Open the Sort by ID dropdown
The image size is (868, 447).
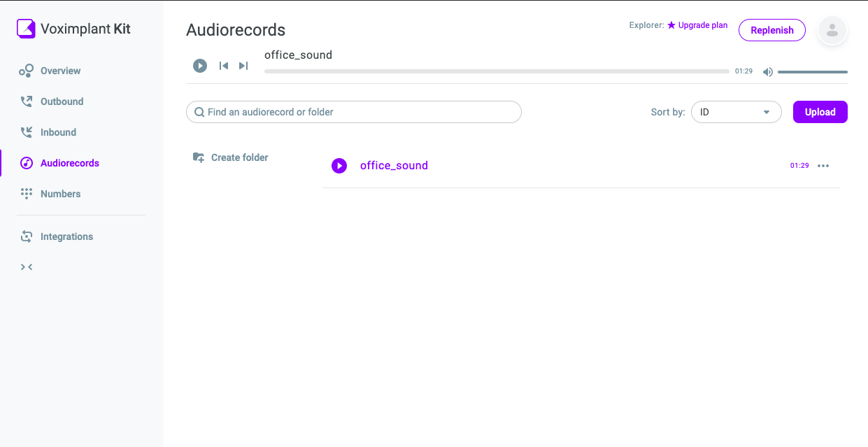736,112
